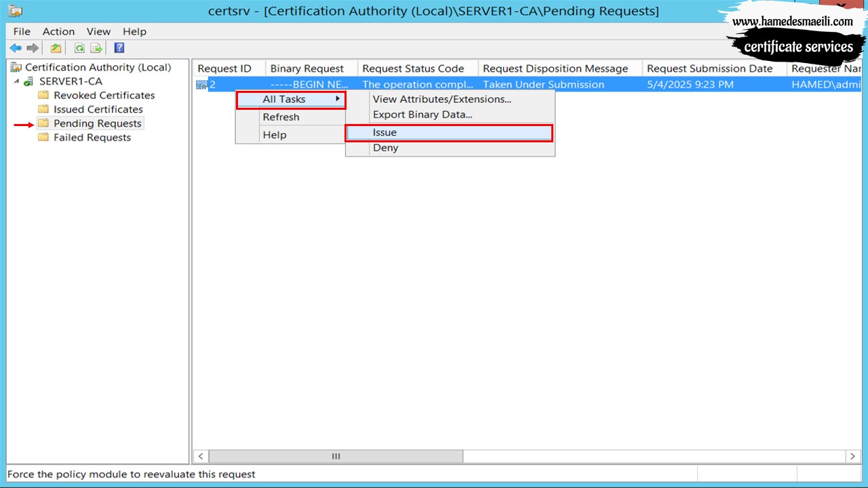Click the right arrow of horizontal scrollbar
Viewport: 868px width, 488px height.
pos(854,457)
